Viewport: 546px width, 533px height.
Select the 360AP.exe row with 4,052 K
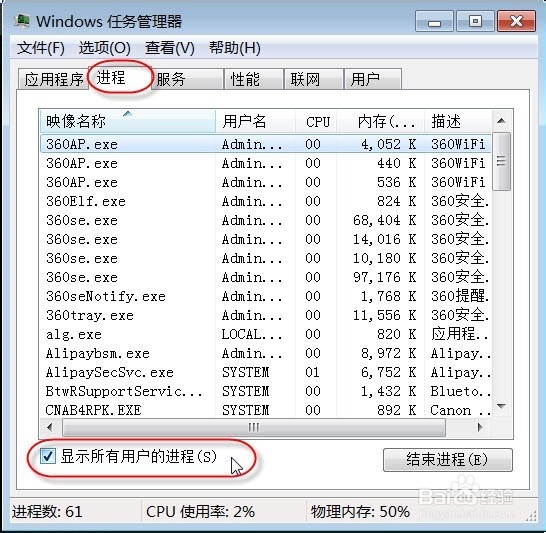tap(266, 144)
